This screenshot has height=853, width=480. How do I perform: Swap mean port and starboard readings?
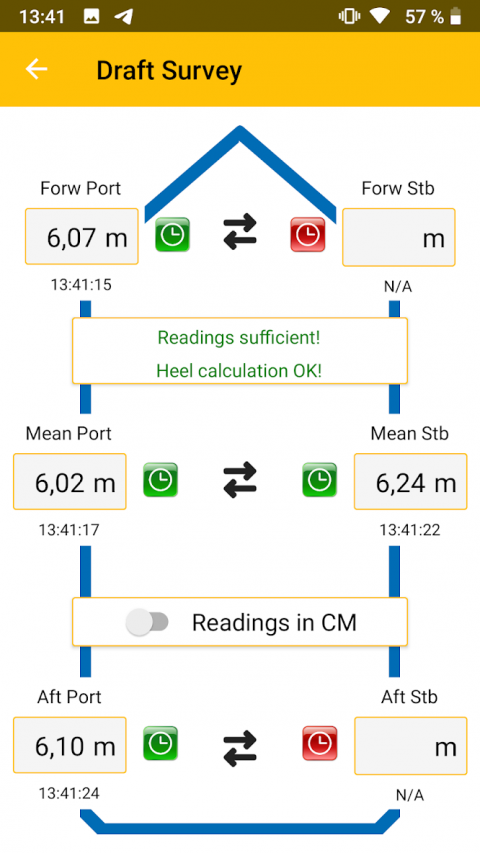[240, 480]
